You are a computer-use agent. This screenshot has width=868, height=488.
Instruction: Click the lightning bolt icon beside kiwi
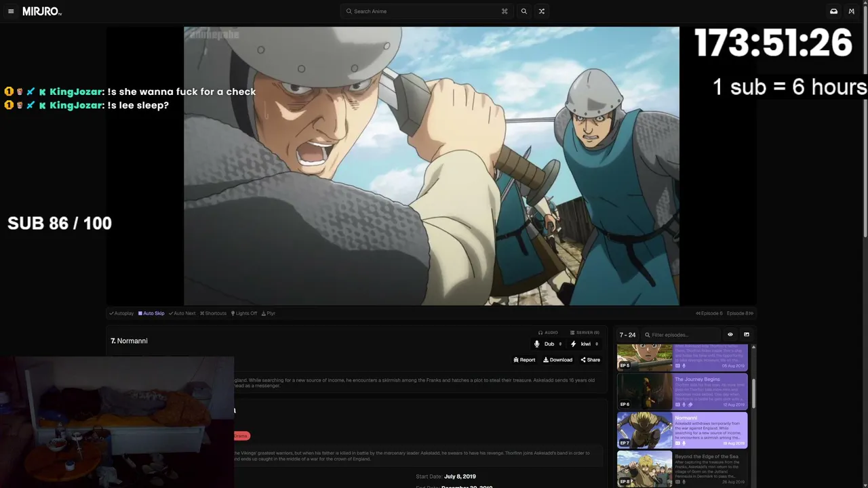(574, 344)
